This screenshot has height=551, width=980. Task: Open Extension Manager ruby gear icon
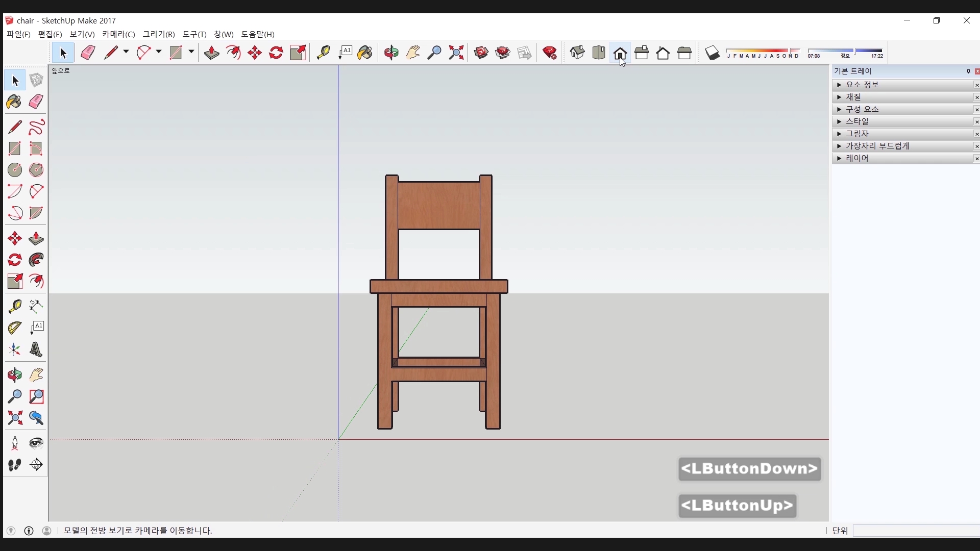(x=550, y=53)
